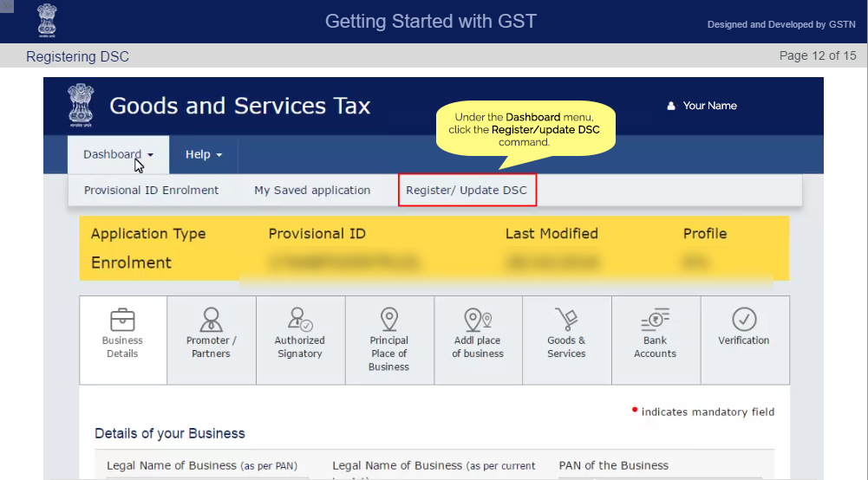868x480 pixels.
Task: Switch to Goods & Services tab
Action: [x=567, y=341]
